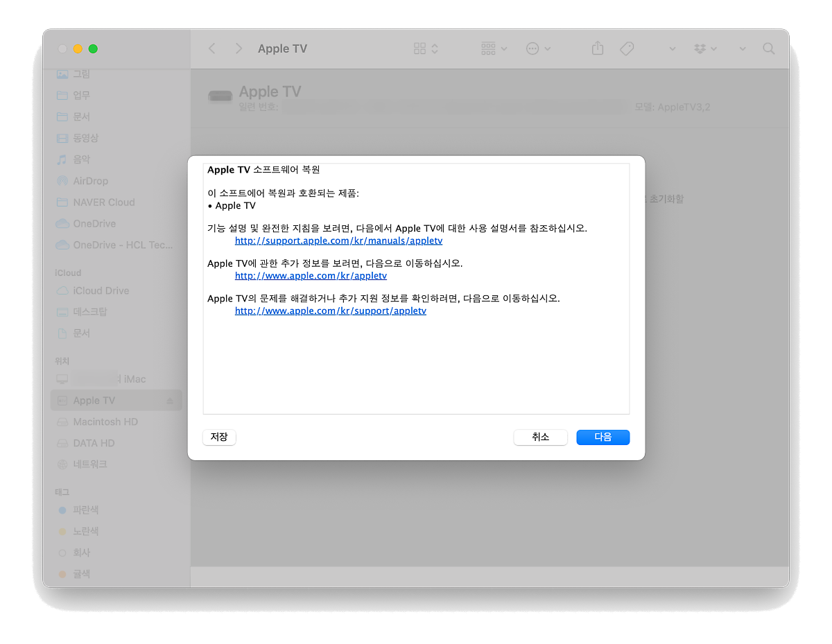The image size is (832, 644).
Task: Select 음악 in the sidebar
Action: point(116,159)
